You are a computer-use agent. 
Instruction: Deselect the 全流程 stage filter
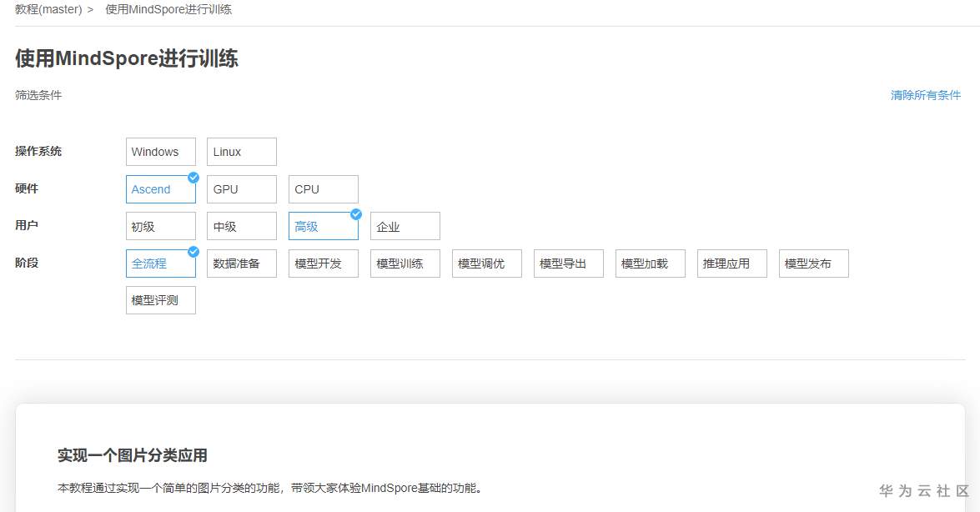[160, 264]
